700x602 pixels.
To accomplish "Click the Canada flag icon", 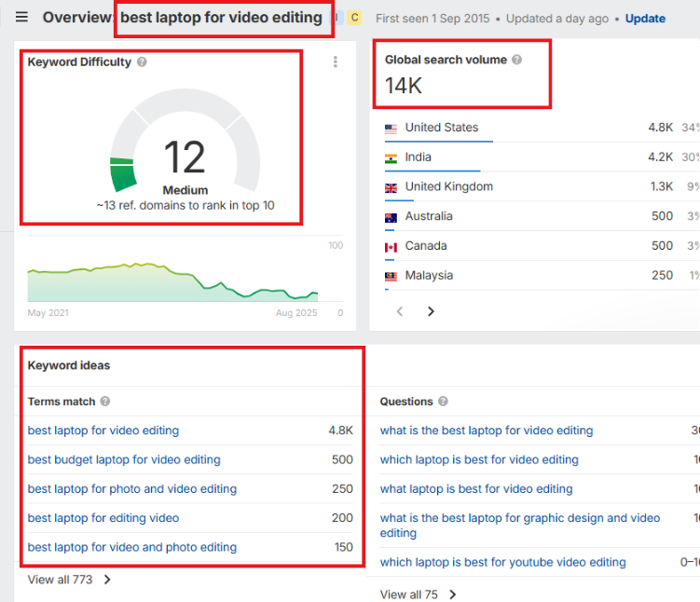I will click(391, 247).
